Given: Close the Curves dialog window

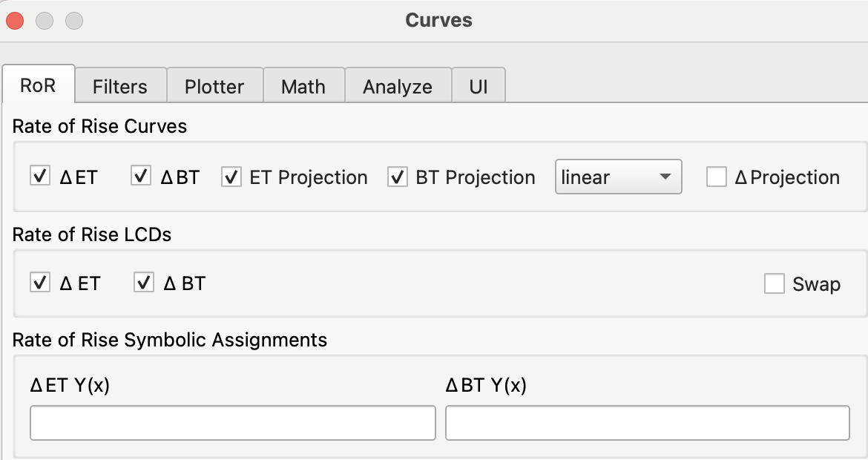Looking at the screenshot, I should click(x=16, y=21).
